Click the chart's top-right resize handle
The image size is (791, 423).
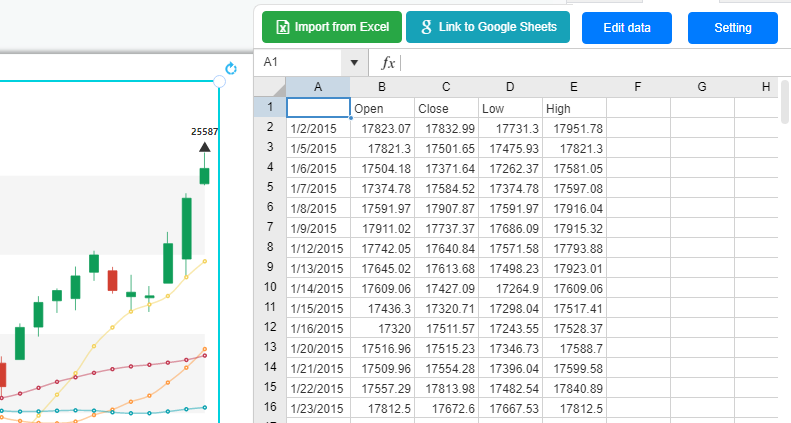(x=220, y=81)
